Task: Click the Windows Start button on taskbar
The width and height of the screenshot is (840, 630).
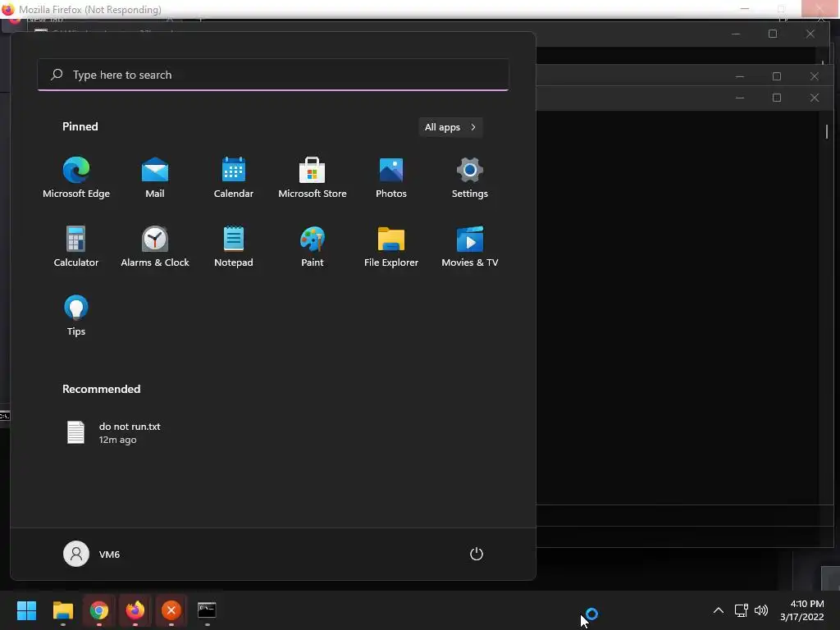Action: 26,610
